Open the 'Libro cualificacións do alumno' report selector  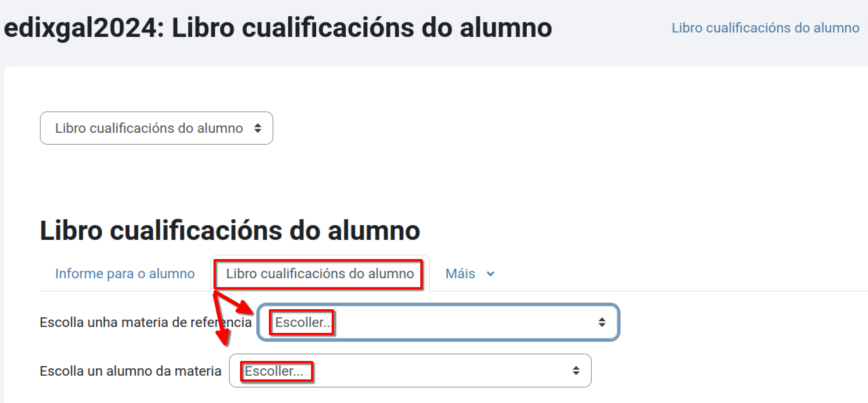click(x=156, y=128)
